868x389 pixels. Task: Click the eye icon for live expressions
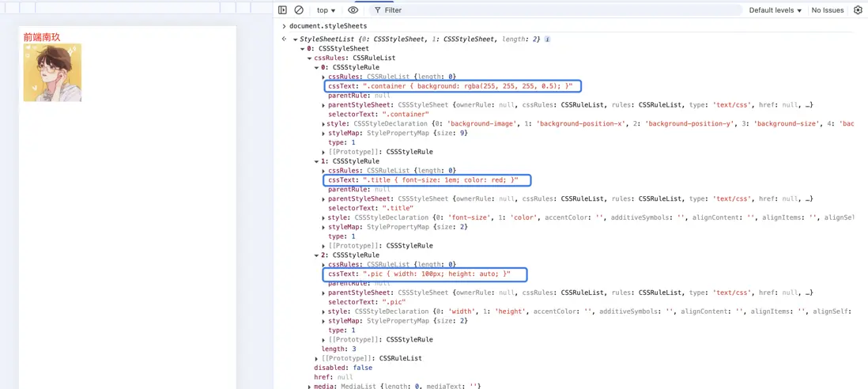[353, 10]
